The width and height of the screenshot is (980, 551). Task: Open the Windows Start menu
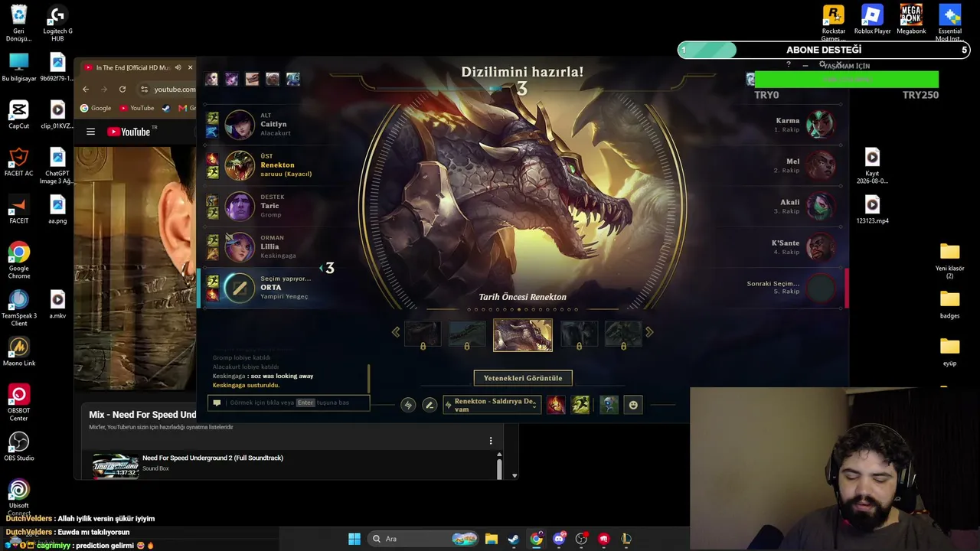pyautogui.click(x=354, y=539)
